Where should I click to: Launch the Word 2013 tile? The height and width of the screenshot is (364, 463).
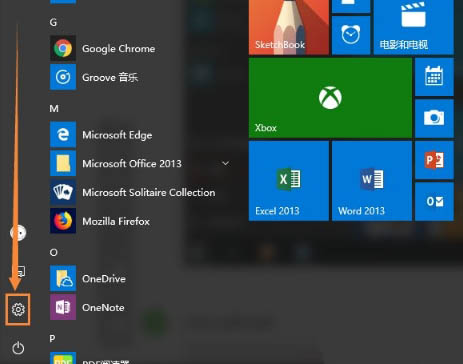point(372,181)
